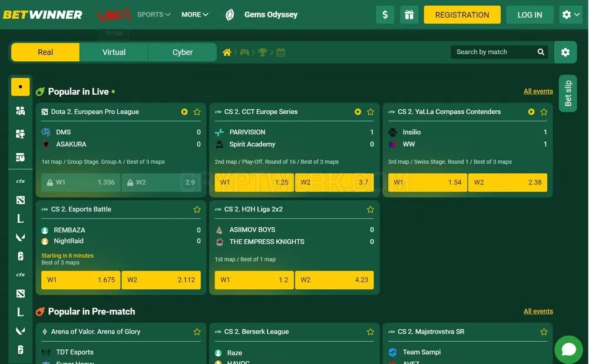
Task: Click the BetWinner logo
Action: coord(42,15)
